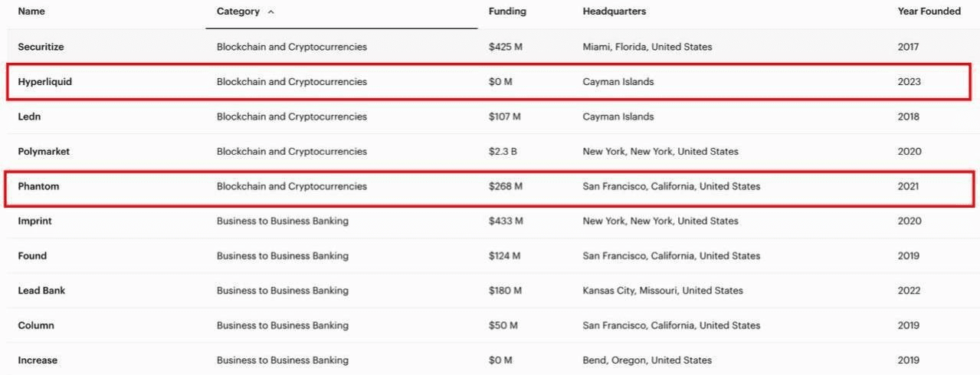The width and height of the screenshot is (980, 375).
Task: Open the Found company entry
Action: (32, 256)
